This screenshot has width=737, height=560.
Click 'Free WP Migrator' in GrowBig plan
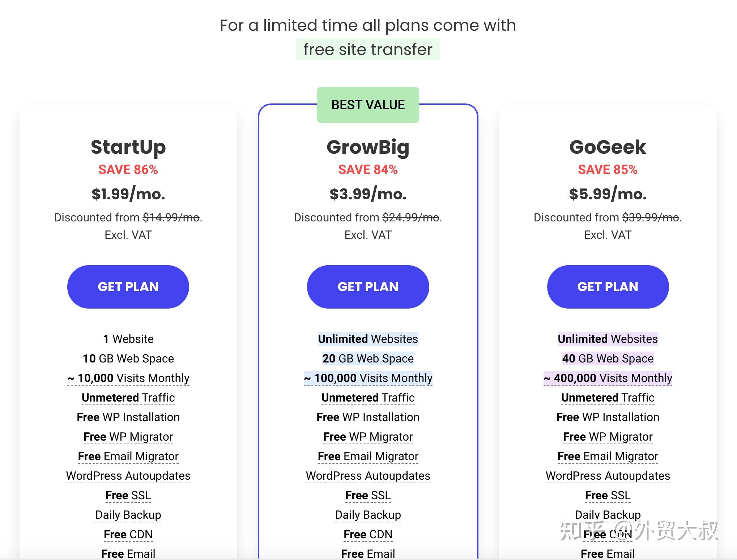368,437
